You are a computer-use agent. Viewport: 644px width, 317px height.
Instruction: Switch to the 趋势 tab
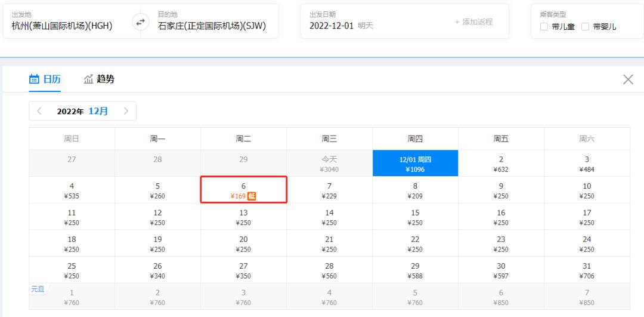(99, 79)
